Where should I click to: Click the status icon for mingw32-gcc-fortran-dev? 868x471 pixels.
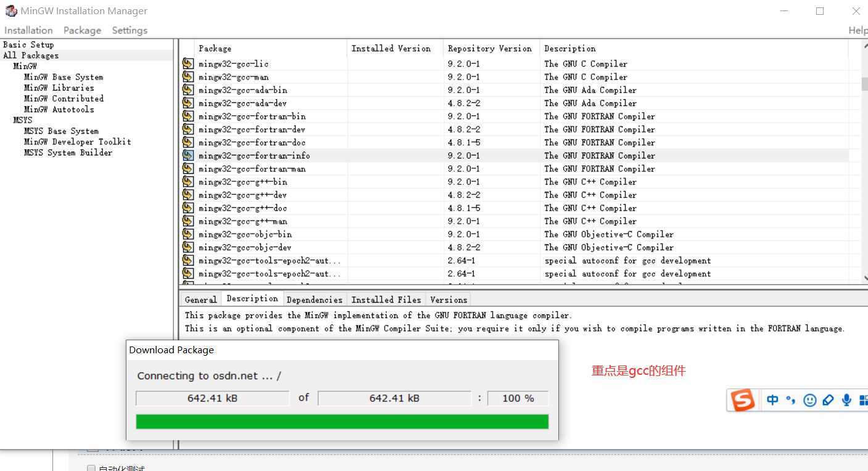click(x=188, y=129)
